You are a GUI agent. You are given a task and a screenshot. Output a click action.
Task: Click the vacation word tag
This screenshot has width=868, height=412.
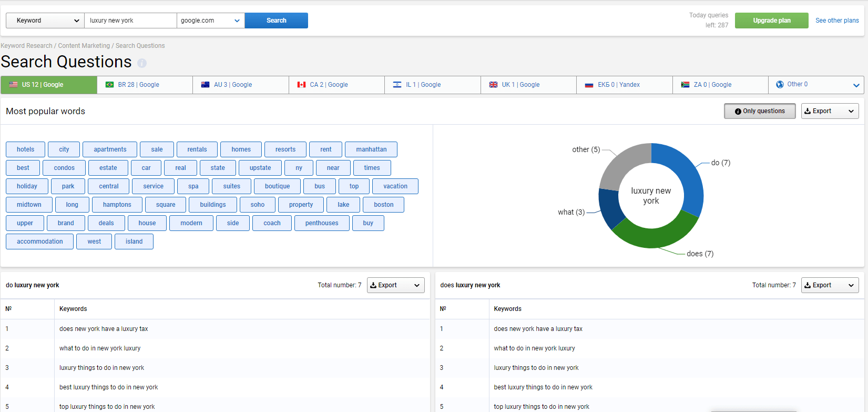tap(395, 186)
